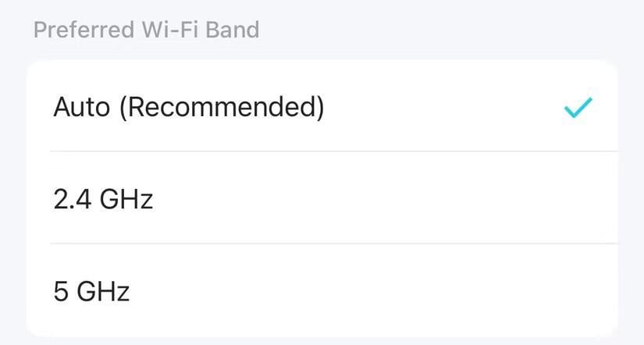Click the "5 GHz" label text

coord(91,292)
